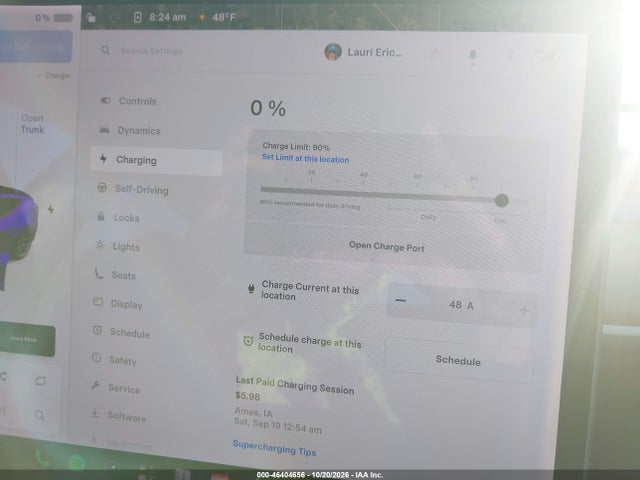Tap the Charger label on left panel
Image resolution: width=640 pixels, height=480 pixels.
pos(58,76)
